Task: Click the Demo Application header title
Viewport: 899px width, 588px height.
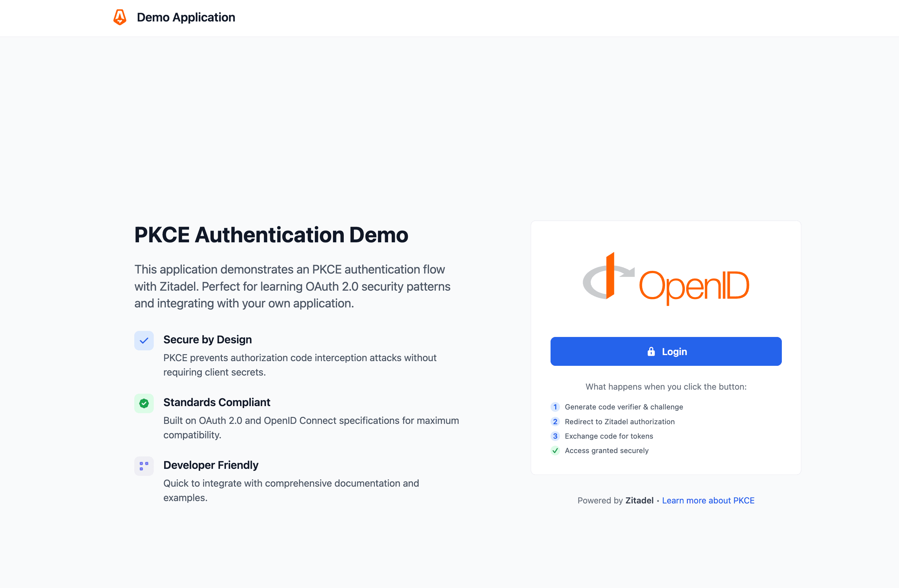Action: tap(186, 17)
